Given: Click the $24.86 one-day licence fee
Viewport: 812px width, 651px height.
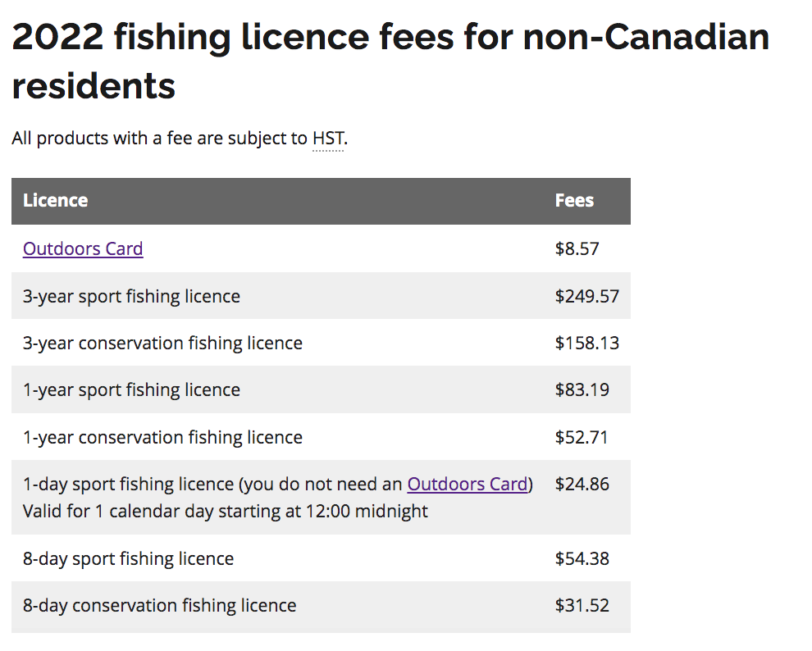Looking at the screenshot, I should [582, 484].
